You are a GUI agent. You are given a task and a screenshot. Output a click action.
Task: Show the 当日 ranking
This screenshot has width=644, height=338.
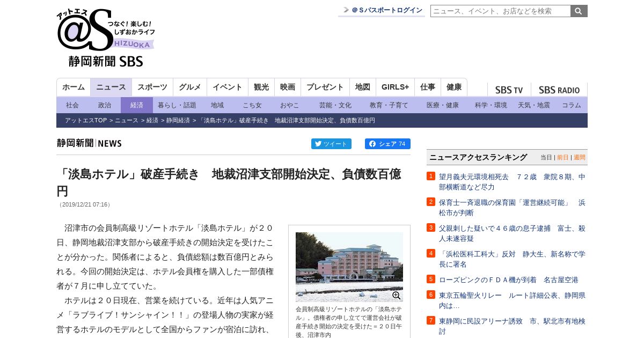546,157
